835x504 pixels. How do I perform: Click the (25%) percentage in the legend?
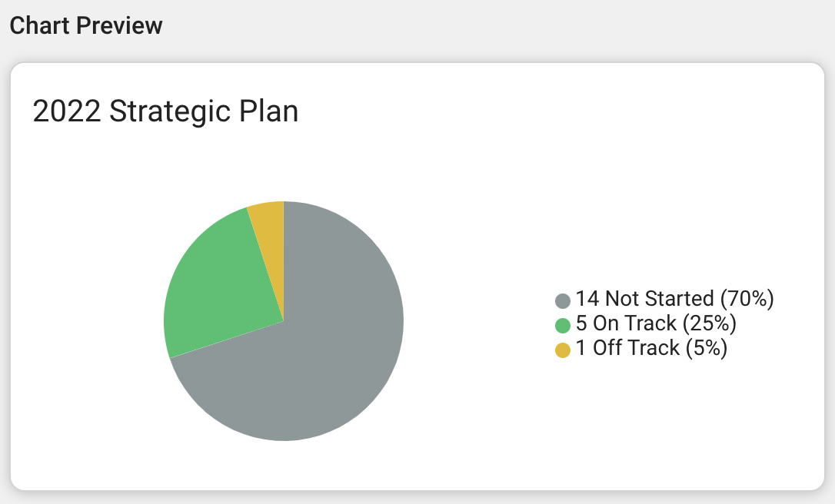[710, 323]
